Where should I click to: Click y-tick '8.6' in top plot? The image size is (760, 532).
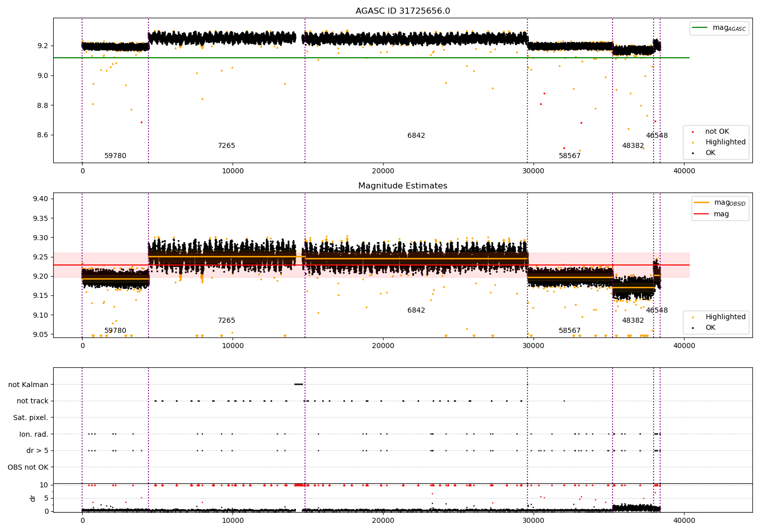43,135
